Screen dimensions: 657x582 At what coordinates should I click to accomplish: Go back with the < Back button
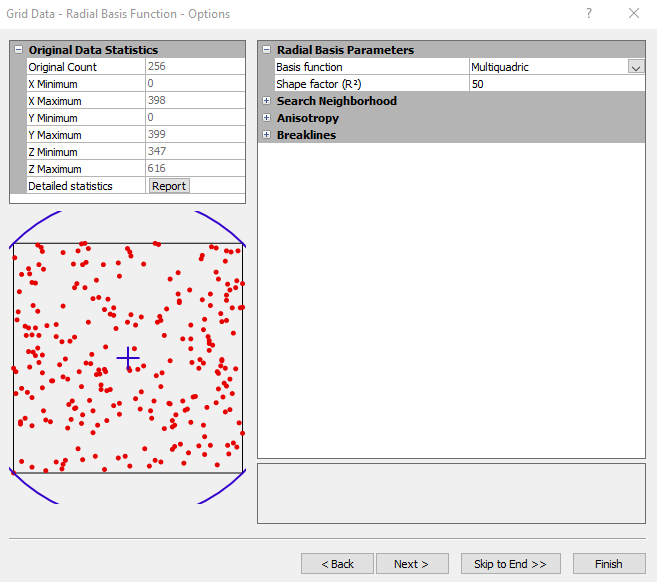coord(337,564)
